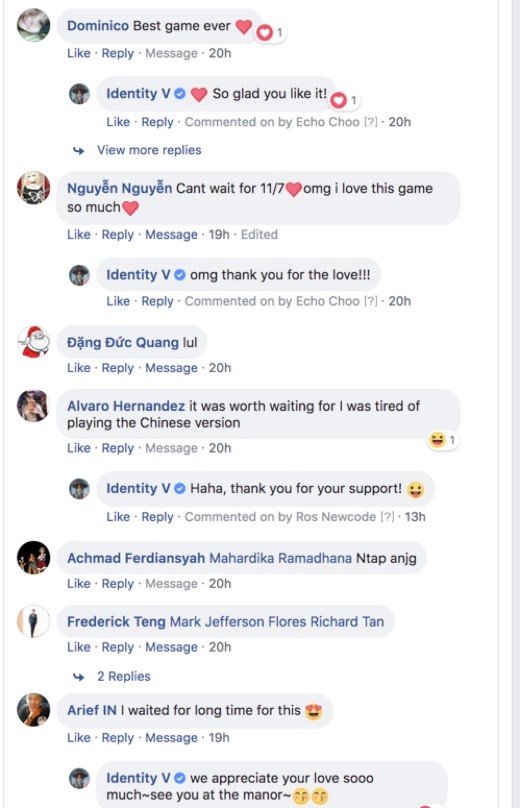Open the "Edited" history on Nguyễn Nguyễn's comment
520x808 pixels.
[x=259, y=234]
